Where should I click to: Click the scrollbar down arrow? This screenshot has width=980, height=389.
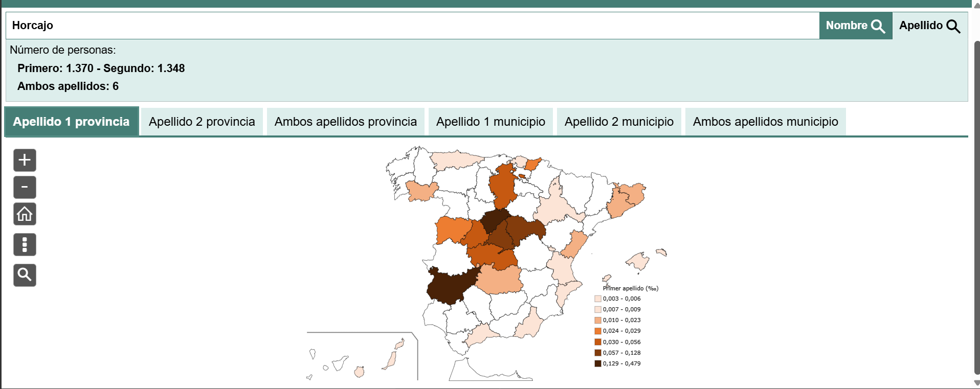(x=976, y=383)
